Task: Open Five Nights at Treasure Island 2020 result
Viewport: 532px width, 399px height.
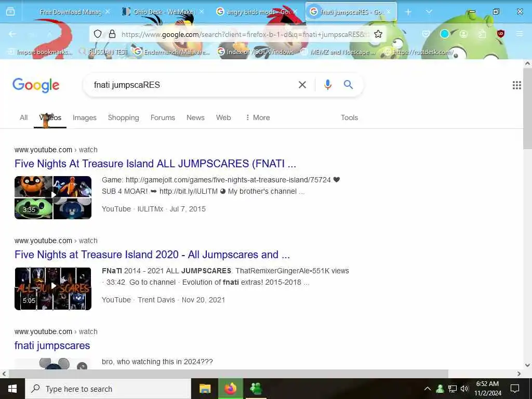Action: 152,255
